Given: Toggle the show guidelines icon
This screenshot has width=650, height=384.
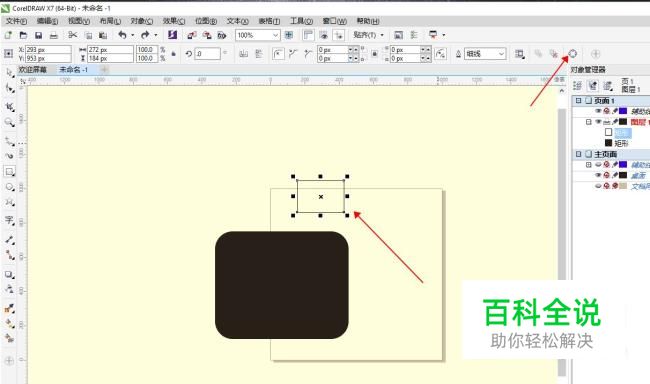Looking at the screenshot, I should coord(339,35).
